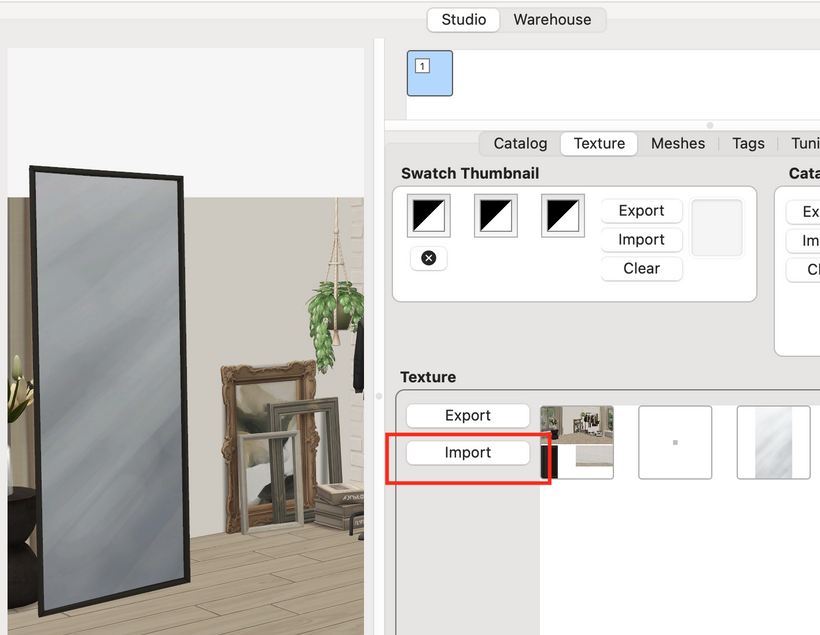Open the Tags tab
This screenshot has height=635, width=820.
click(x=748, y=143)
